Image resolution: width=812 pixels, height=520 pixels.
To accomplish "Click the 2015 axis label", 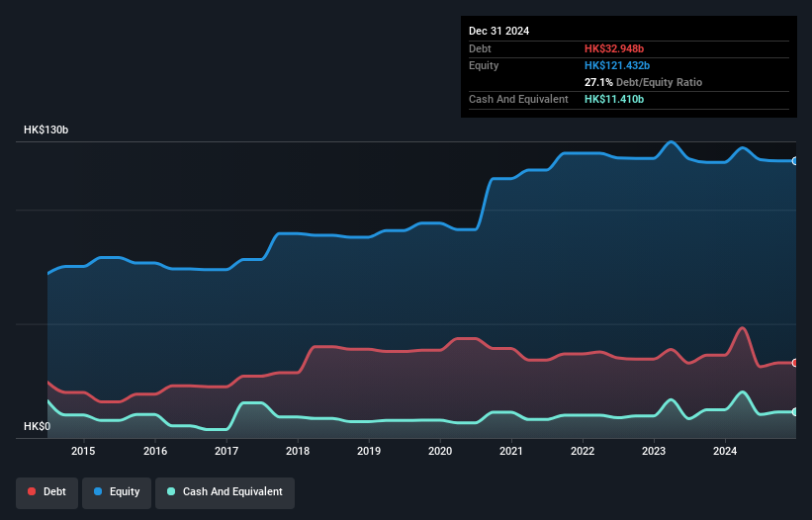I will [83, 451].
